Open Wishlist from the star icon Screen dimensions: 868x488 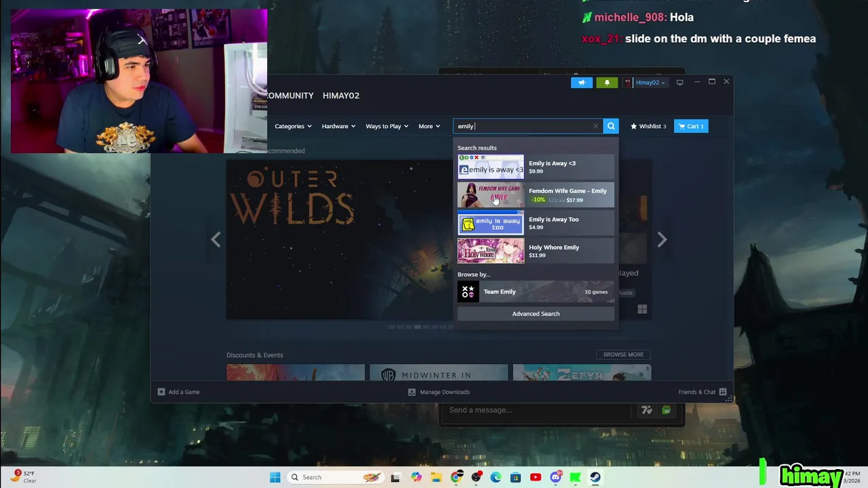point(633,126)
